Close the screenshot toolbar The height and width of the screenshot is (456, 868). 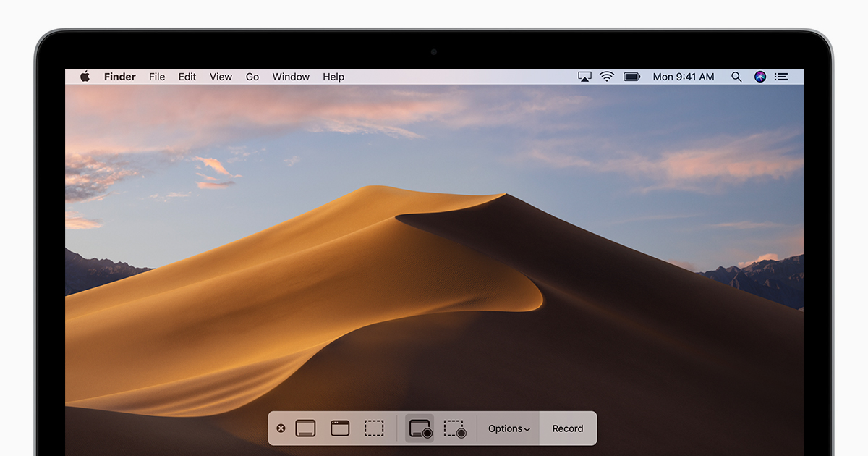[281, 428]
